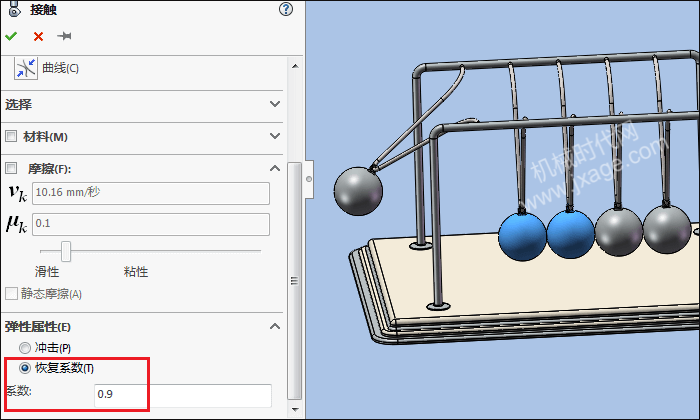Click the panel scroll down arrow

tap(295, 409)
